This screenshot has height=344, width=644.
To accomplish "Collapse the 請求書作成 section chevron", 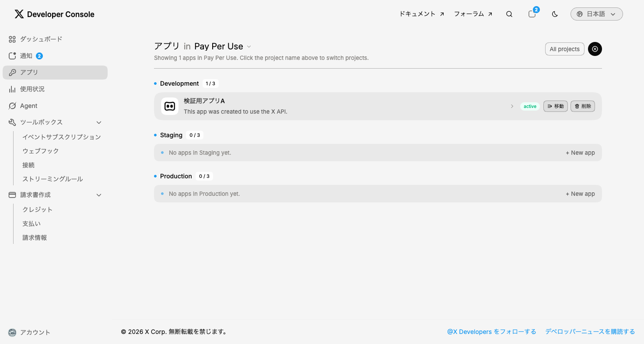I will (x=99, y=195).
